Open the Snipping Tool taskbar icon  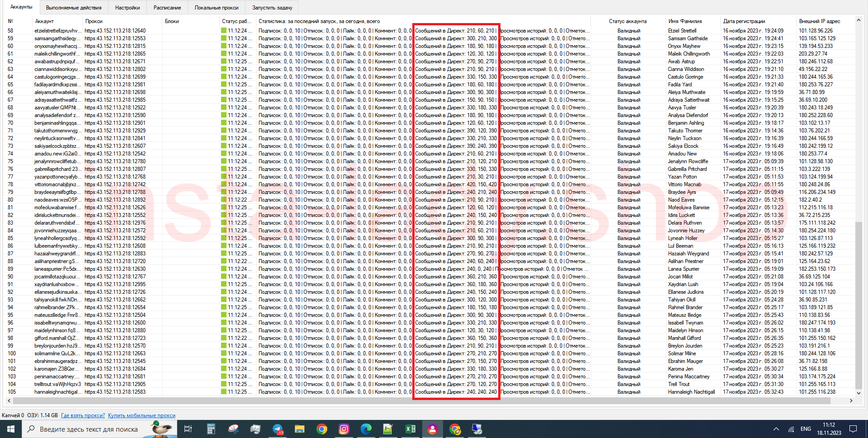coord(233,429)
